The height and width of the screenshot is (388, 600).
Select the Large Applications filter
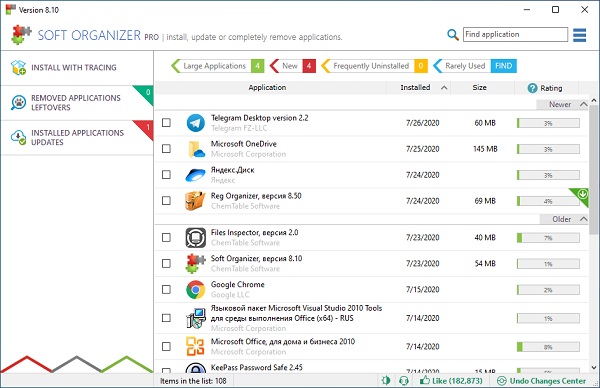tap(217, 66)
